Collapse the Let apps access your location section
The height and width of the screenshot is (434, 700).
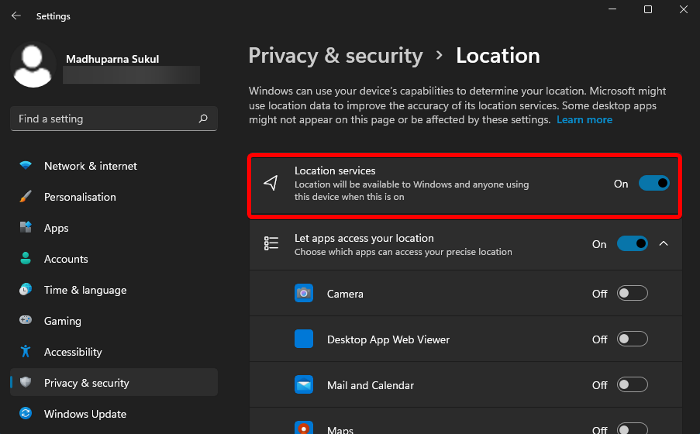(x=664, y=244)
